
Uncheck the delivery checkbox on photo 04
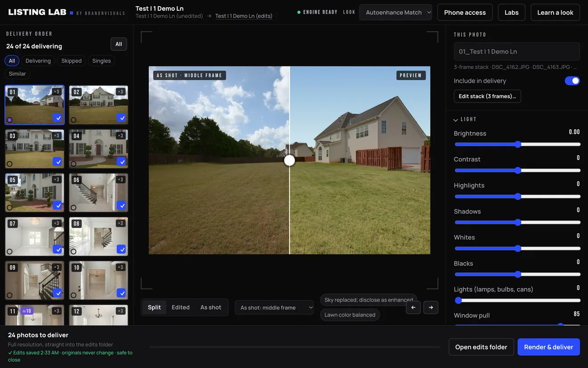[x=122, y=161]
